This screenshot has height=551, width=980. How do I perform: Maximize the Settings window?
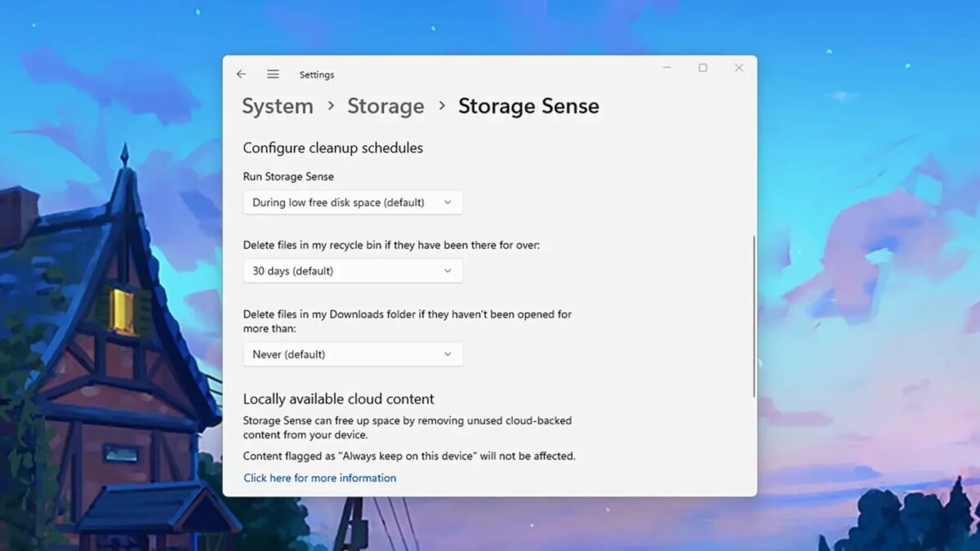pos(702,68)
